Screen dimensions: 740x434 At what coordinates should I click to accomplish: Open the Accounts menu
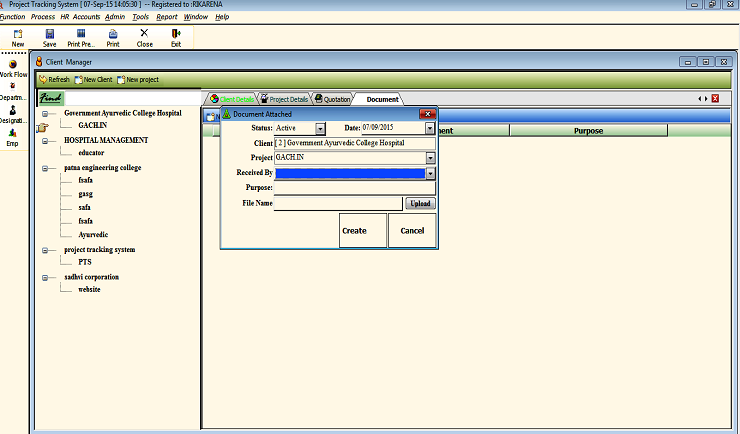(86, 17)
